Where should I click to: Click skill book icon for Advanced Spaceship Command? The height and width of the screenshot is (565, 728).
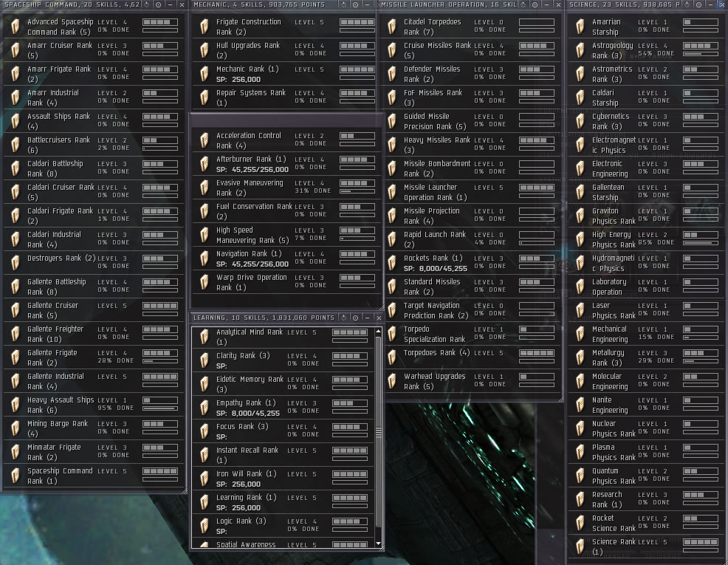click(16, 27)
